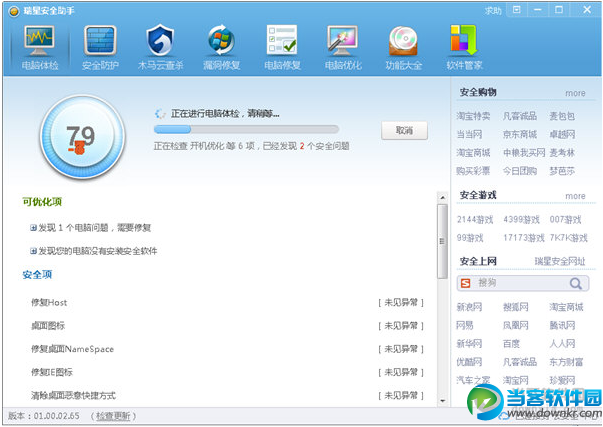This screenshot has height=427, width=603.
Task: Click the 检查更新 link
Action: coord(113,416)
